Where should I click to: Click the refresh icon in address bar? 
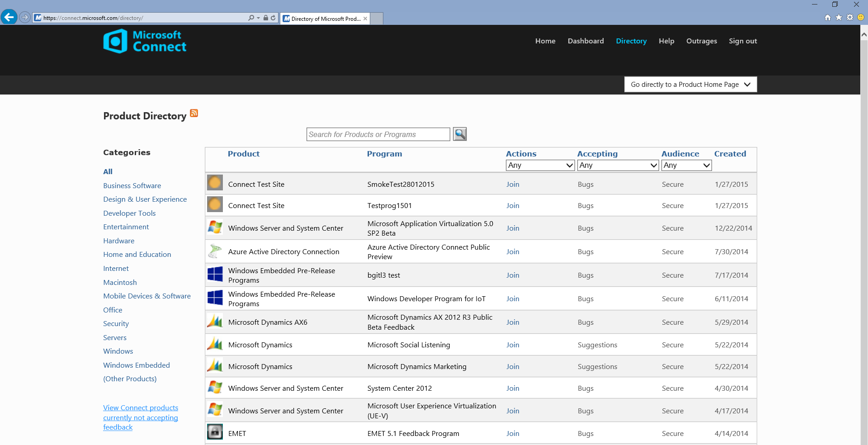click(x=273, y=18)
